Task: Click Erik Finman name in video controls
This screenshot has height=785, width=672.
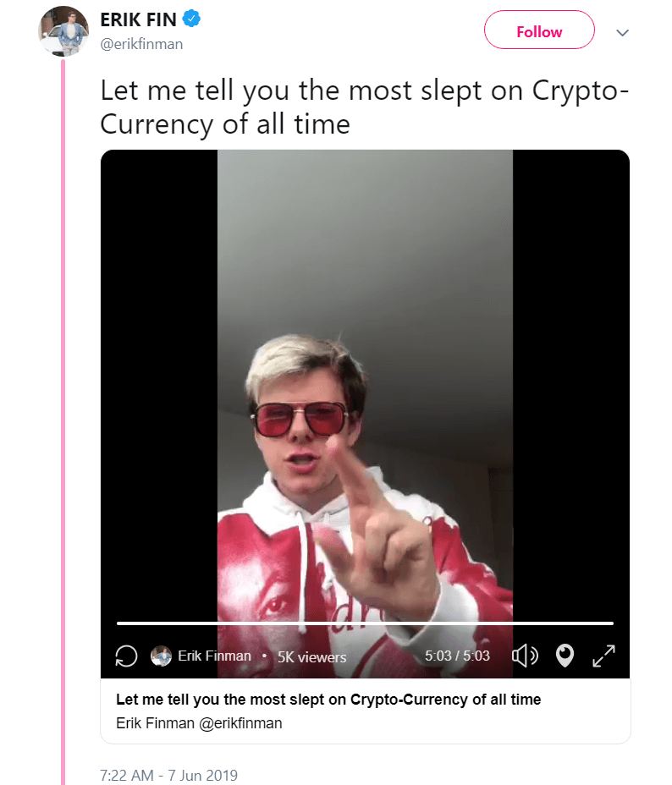Action: [214, 656]
